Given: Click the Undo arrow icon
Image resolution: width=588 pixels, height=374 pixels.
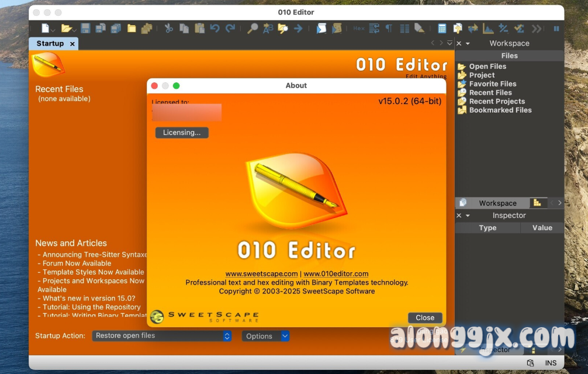Looking at the screenshot, I should [x=215, y=28].
